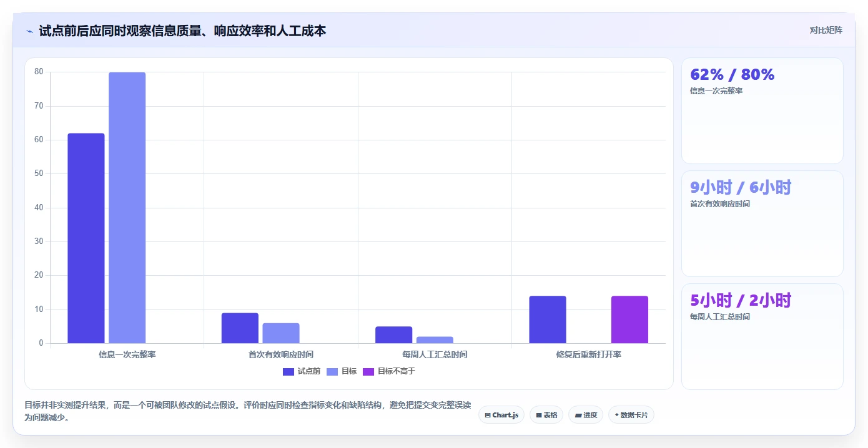Screen dimensions: 868x448
Task: Select the 9小时 / 6小时 value card
Action: click(762, 223)
